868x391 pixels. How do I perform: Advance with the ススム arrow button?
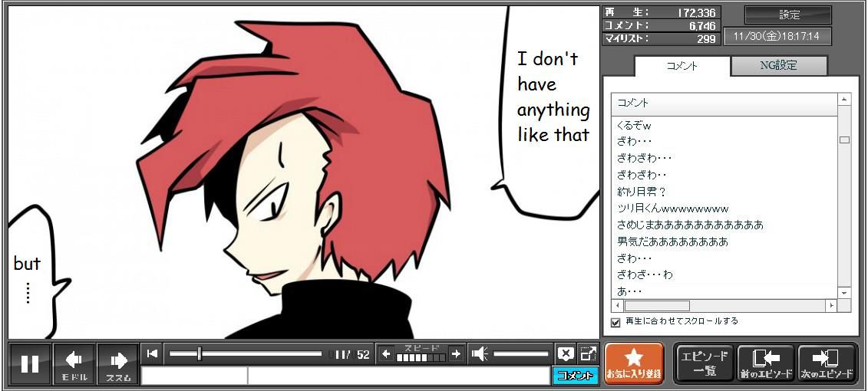pos(118,363)
